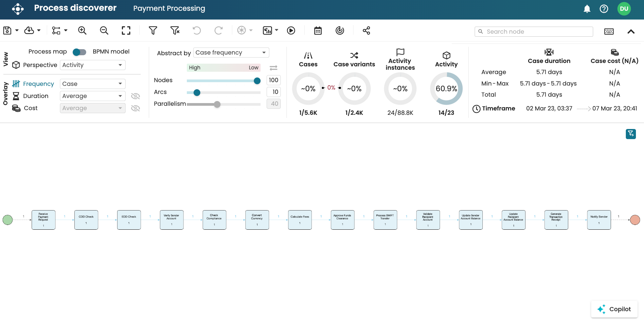Toggle Cost overlay visibility eye
Screen dimensions: 644x324
[135, 108]
